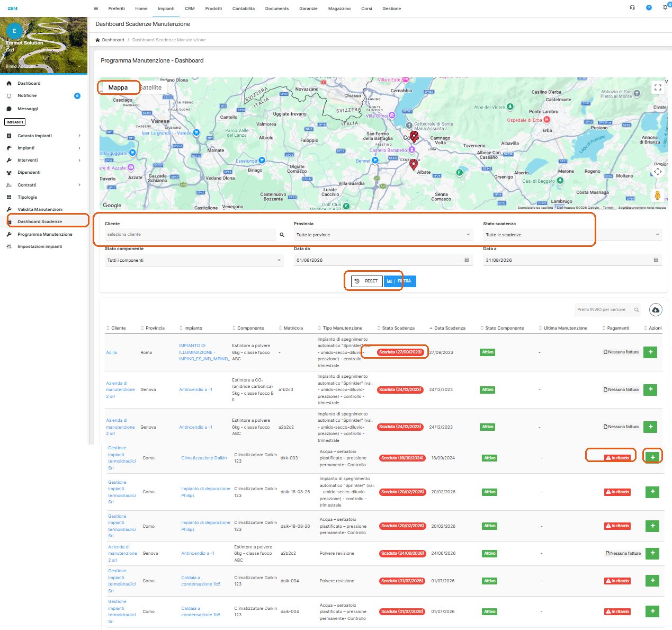Click the Premi INVIO per cercare box
This screenshot has width=672, height=630.
608,310
